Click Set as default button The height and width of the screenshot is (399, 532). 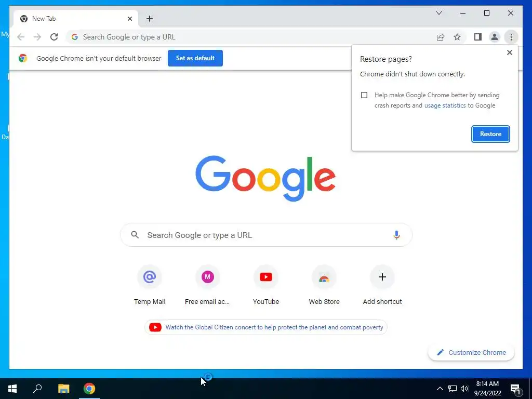(195, 58)
